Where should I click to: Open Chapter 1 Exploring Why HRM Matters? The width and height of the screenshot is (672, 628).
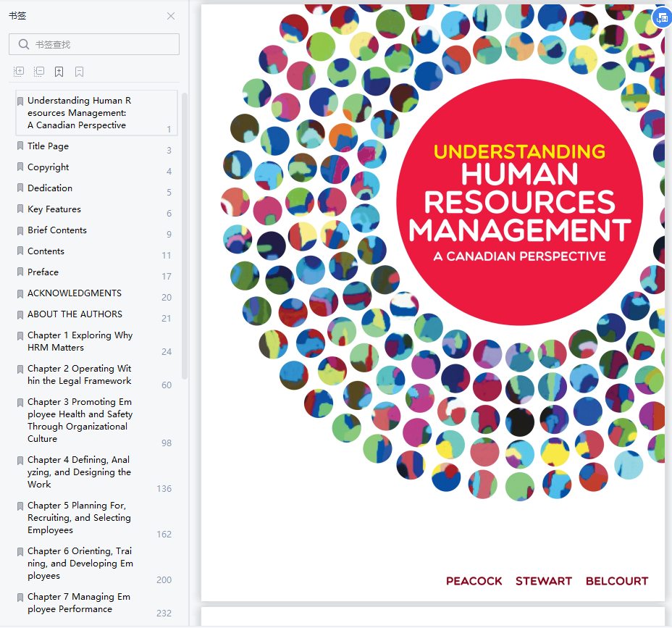pyautogui.click(x=80, y=341)
